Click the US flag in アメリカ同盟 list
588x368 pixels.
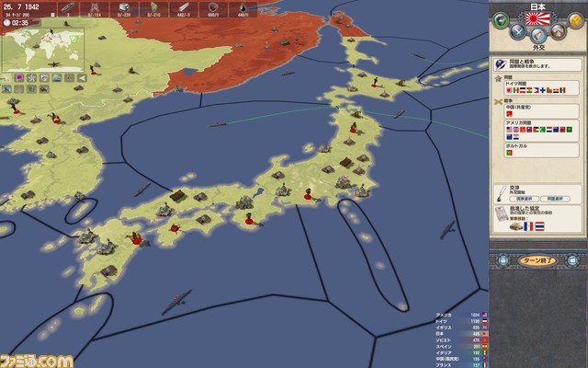pos(509,130)
